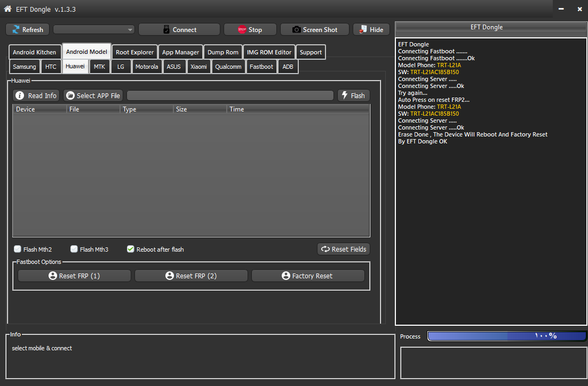
Task: Open the IMG ROM Editor tab
Action: [269, 52]
